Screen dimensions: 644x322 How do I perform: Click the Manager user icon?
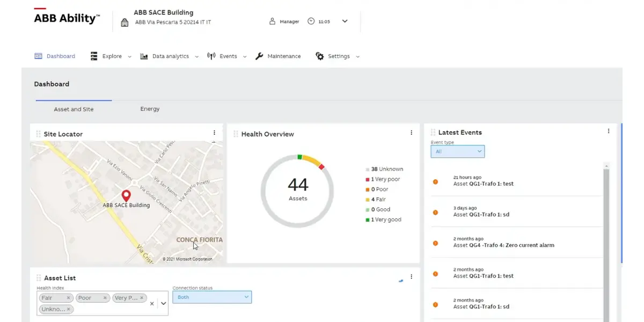click(x=273, y=21)
